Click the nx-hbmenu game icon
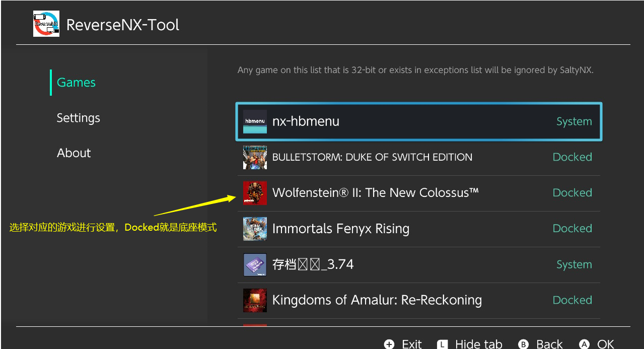 click(255, 121)
